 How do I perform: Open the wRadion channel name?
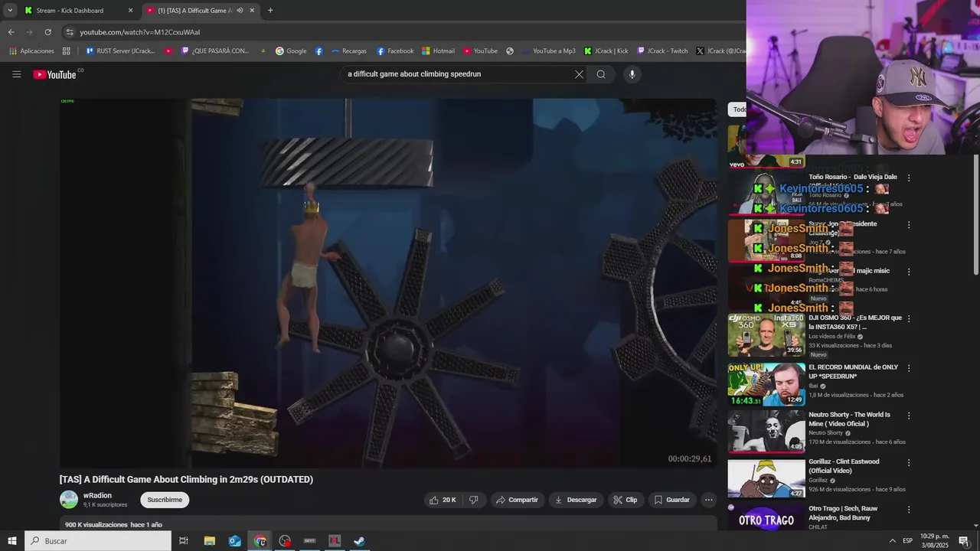(x=97, y=495)
